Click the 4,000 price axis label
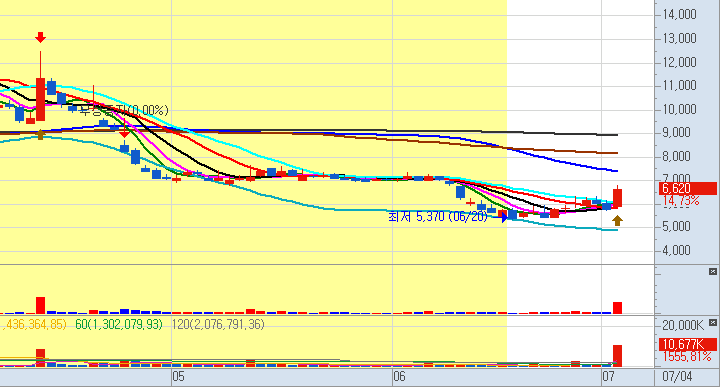This screenshot has width=720, height=387. point(676,250)
